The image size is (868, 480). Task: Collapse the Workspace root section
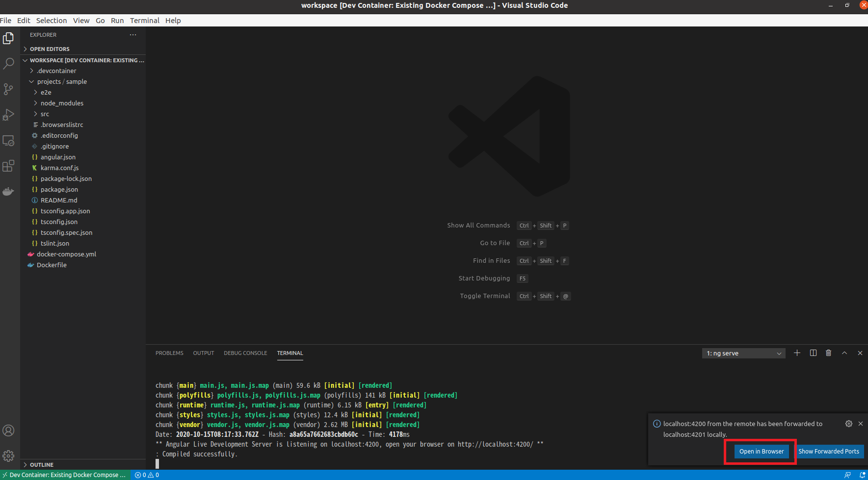pyautogui.click(x=83, y=60)
